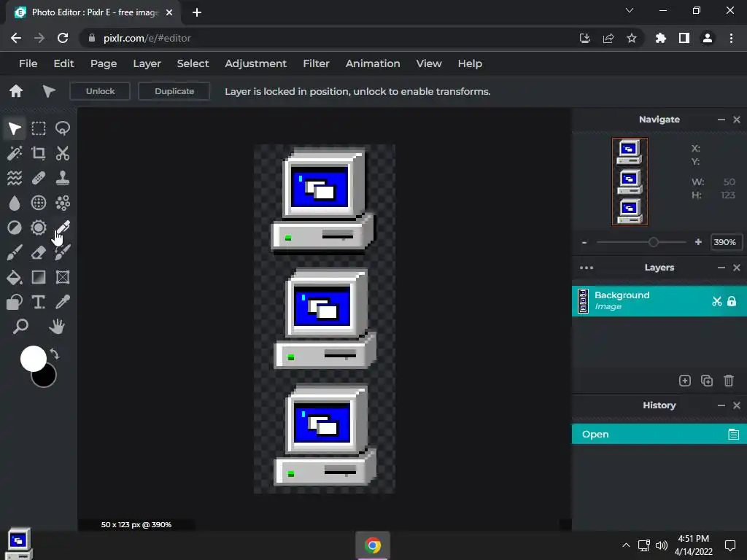Select the Open history entry
747x560 pixels.
[x=659, y=434]
